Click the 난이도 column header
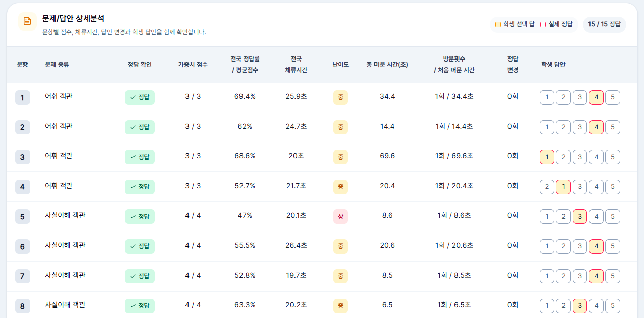 pos(340,65)
